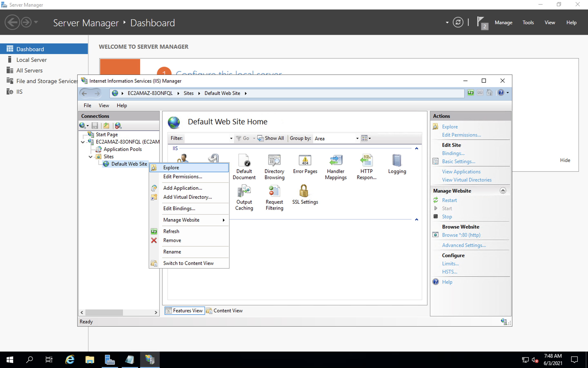Open the Filter combo box dropdown

click(x=231, y=138)
